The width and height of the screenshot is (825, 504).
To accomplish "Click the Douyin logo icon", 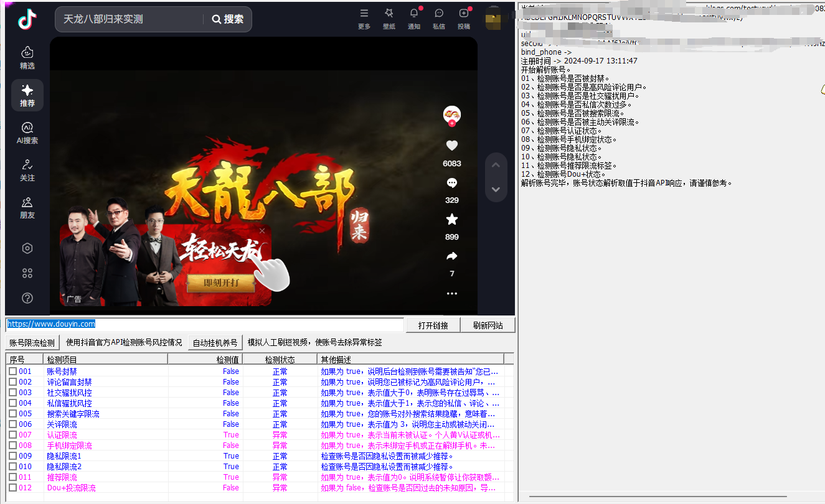I will [27, 19].
